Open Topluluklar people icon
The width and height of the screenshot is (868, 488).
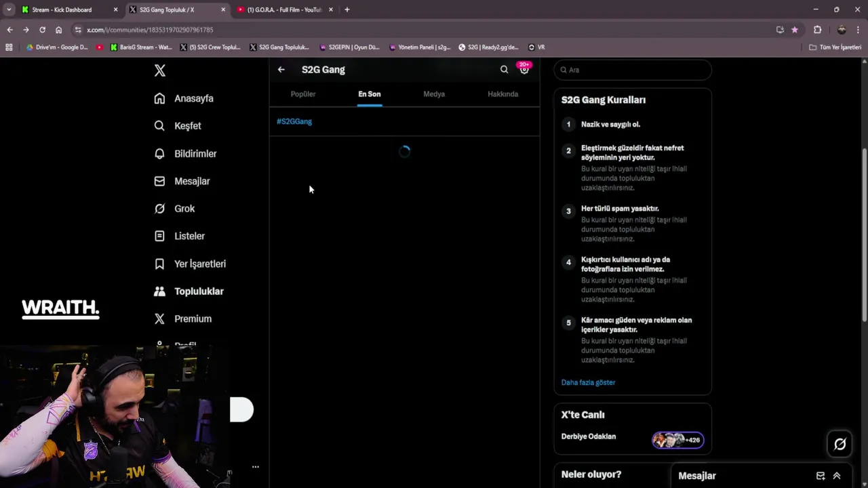click(159, 291)
